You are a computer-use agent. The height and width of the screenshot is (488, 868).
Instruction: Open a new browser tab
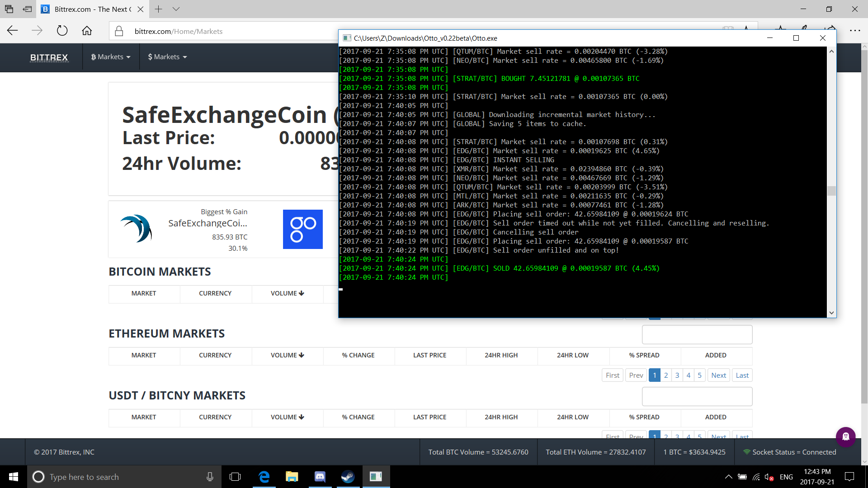pyautogui.click(x=158, y=9)
